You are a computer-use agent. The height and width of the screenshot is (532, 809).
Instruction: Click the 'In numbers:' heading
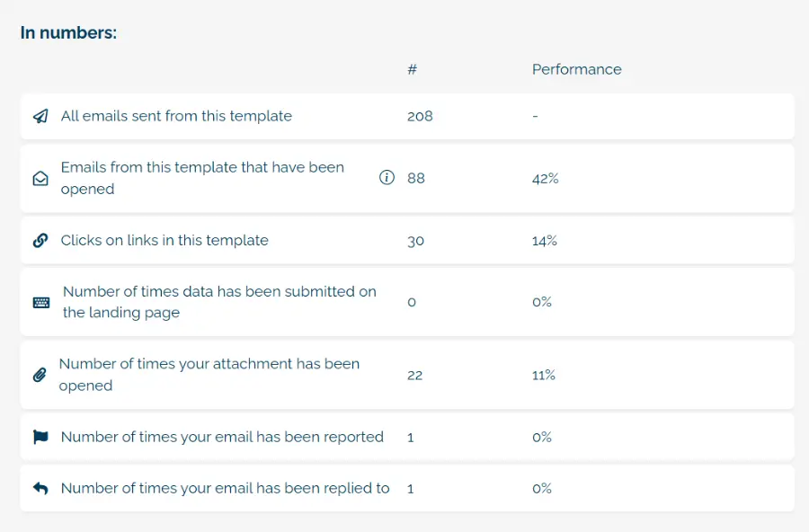68,33
